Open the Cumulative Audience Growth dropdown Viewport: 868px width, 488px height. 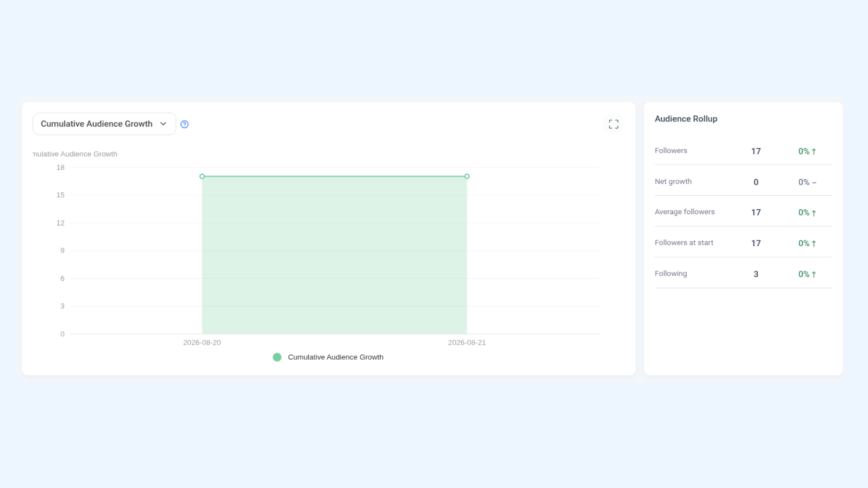[x=104, y=124]
